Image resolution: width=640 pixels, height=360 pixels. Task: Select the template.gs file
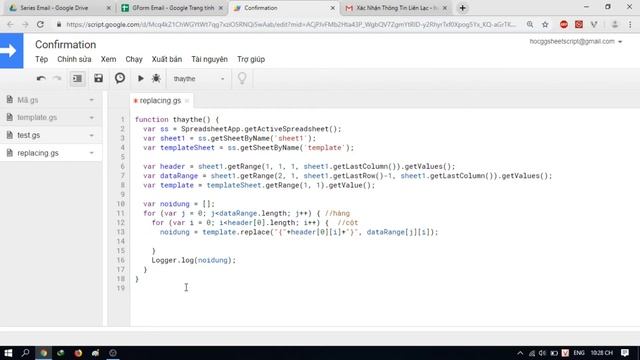(51, 118)
